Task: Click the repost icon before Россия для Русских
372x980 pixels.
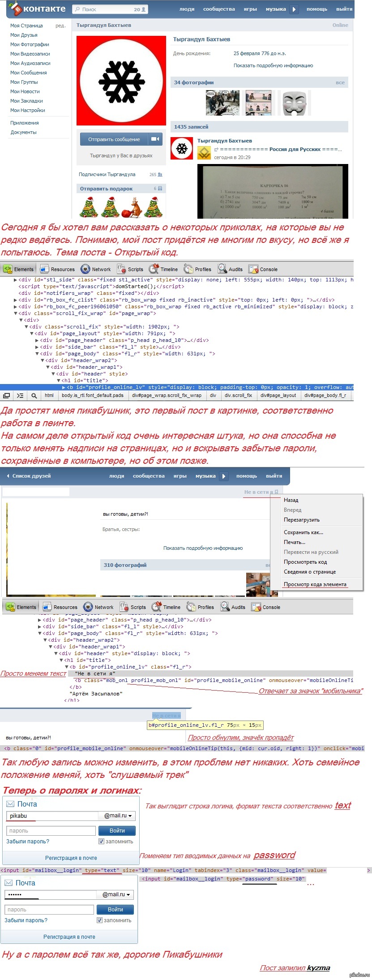Action: [216, 150]
